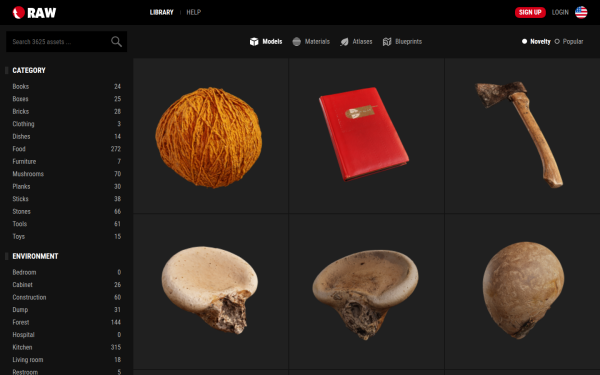Viewport: 600px width, 375px height.
Task: Open the pale cream mushroom model
Action: click(210, 292)
